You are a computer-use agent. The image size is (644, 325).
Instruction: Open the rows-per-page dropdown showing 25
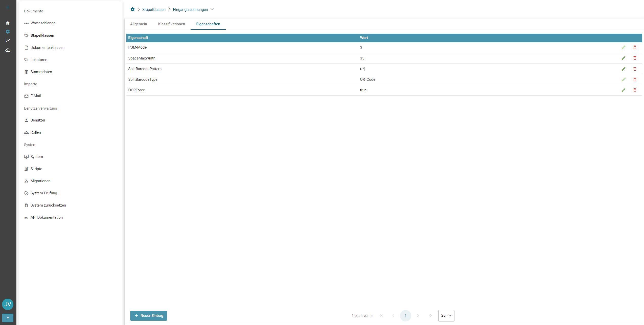[x=446, y=315]
